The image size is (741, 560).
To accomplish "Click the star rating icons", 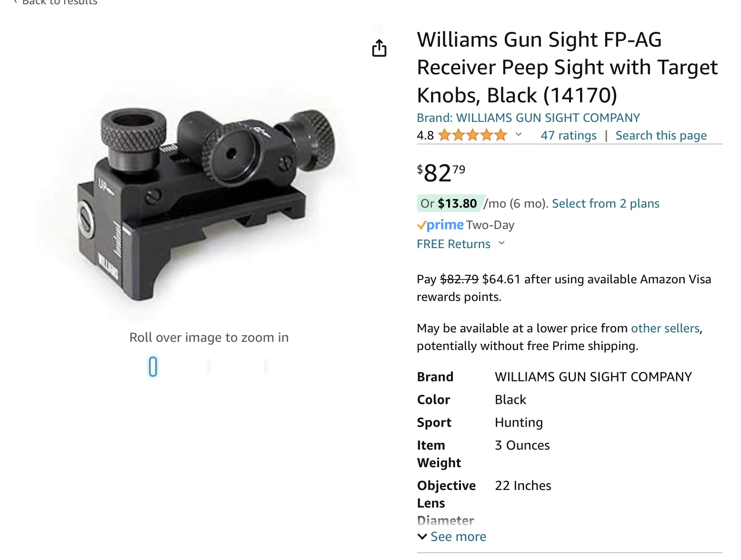I will pos(472,135).
